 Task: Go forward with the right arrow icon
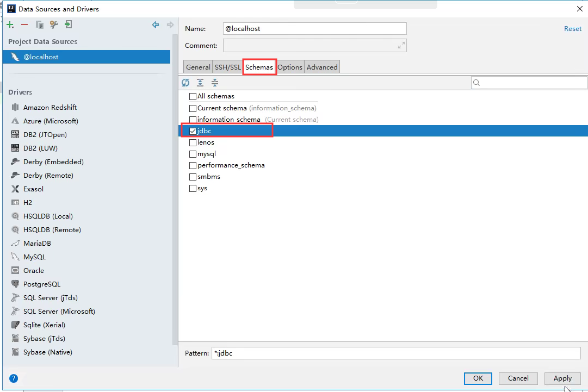(170, 24)
